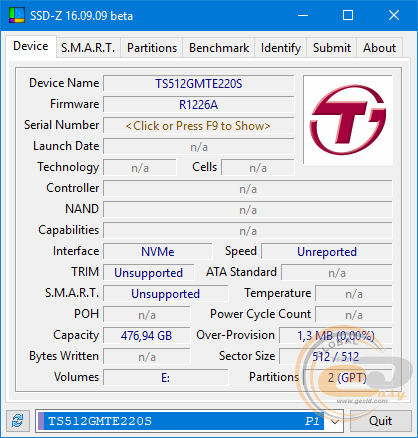Click the Bytes Written n/a field

[147, 357]
